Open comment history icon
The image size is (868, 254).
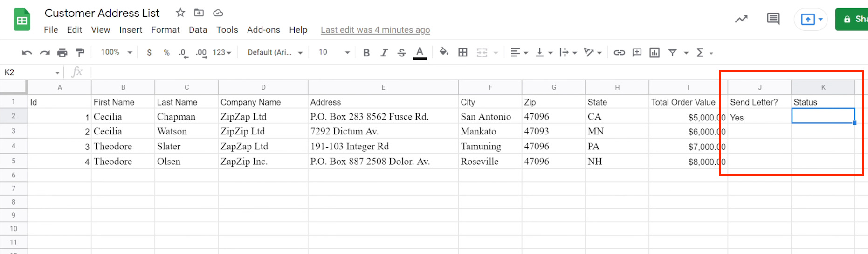[x=773, y=19]
